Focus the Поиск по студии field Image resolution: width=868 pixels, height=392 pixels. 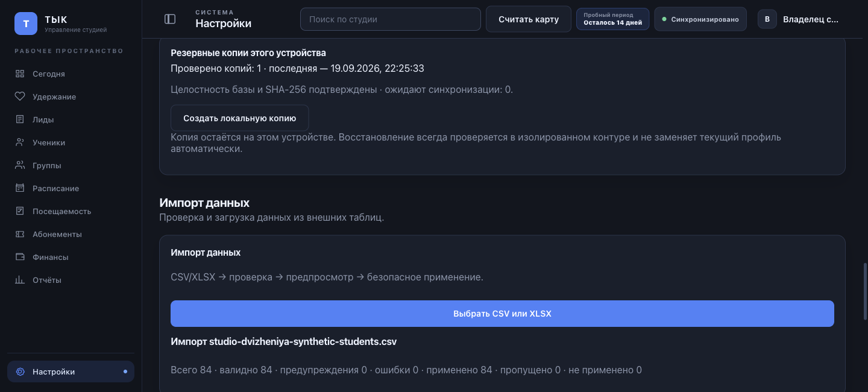[x=391, y=19]
